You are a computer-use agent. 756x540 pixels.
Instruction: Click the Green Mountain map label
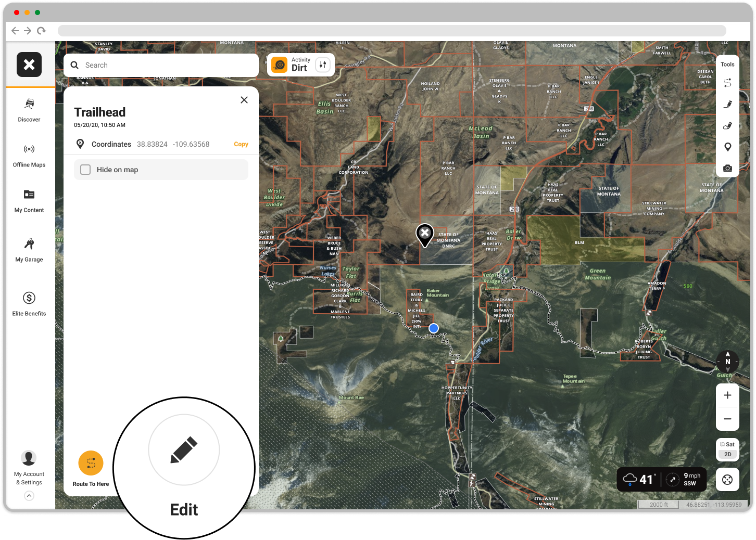tap(598, 274)
